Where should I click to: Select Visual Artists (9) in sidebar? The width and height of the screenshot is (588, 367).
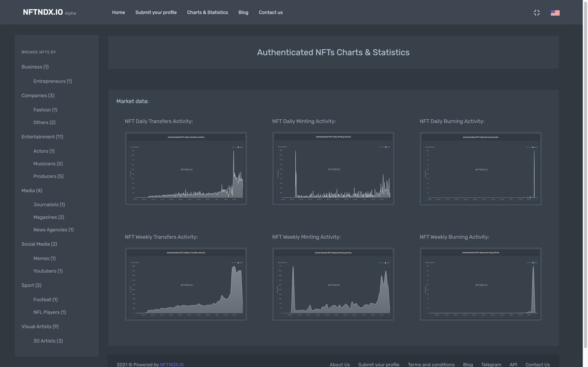pos(40,326)
